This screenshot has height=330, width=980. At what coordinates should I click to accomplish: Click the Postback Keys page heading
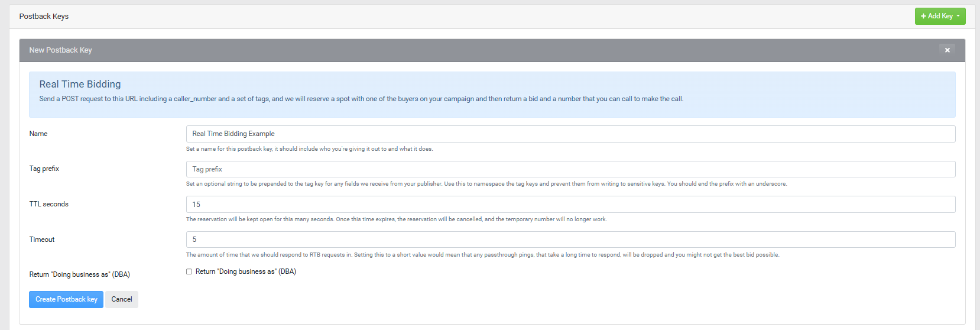click(x=44, y=17)
